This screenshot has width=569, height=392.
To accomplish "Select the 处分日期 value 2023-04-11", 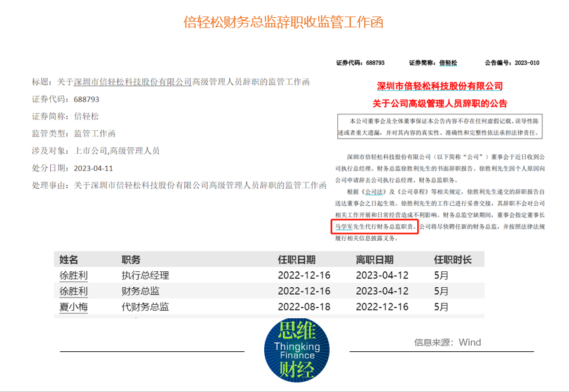I will 93,168.
